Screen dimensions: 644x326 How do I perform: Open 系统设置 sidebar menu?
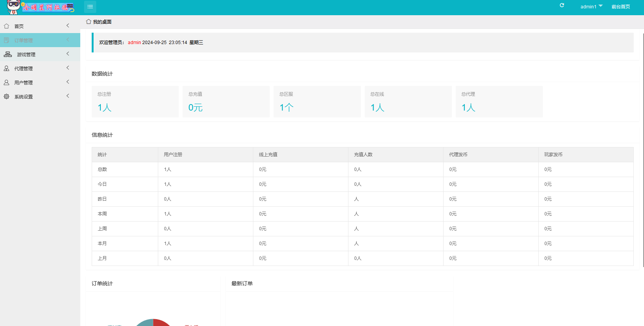(x=40, y=97)
